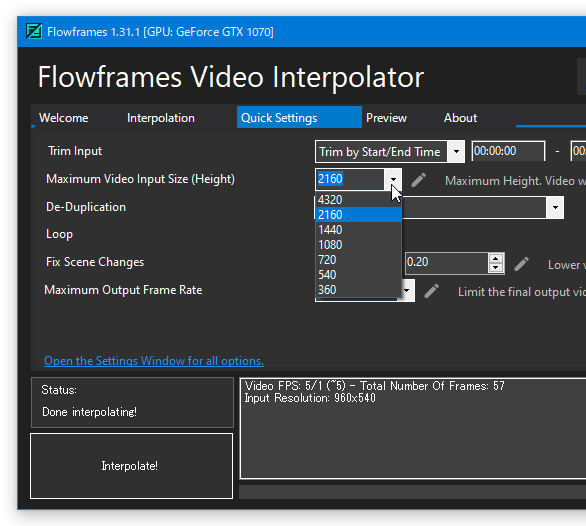Decrease scene change threshold with down arrow

496,268
